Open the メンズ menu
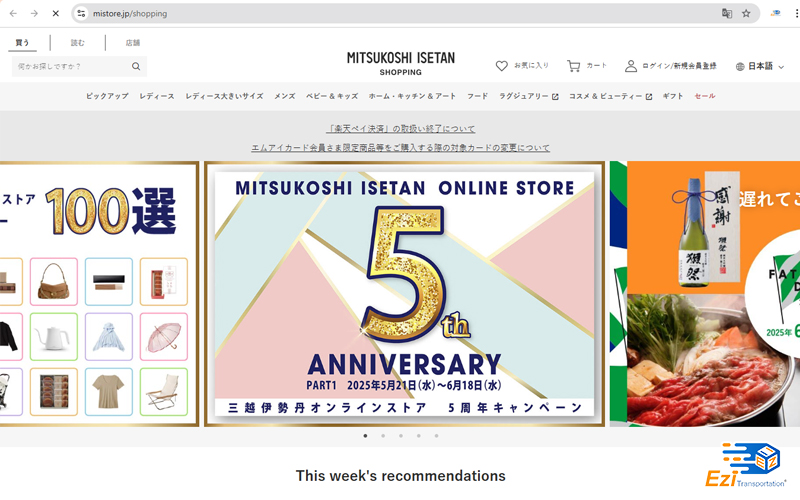Screen dimensions: 800x500 pos(285,96)
